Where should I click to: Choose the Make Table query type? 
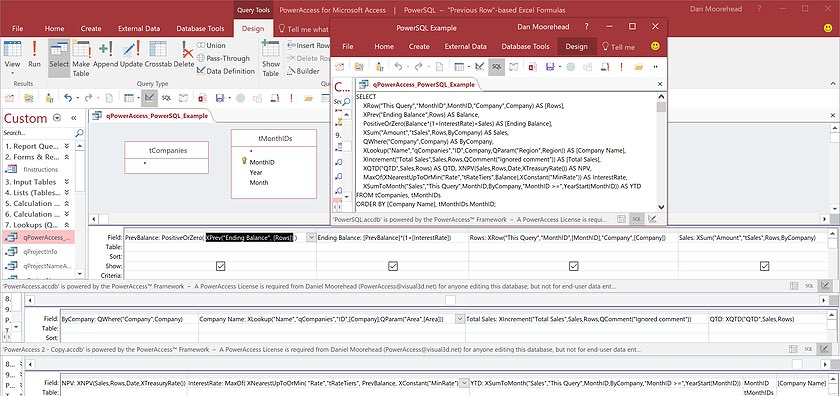[x=81, y=58]
